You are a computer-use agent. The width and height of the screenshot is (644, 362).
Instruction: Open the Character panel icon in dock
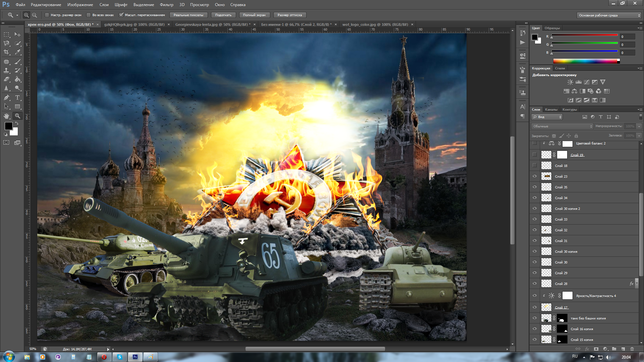pos(523,107)
